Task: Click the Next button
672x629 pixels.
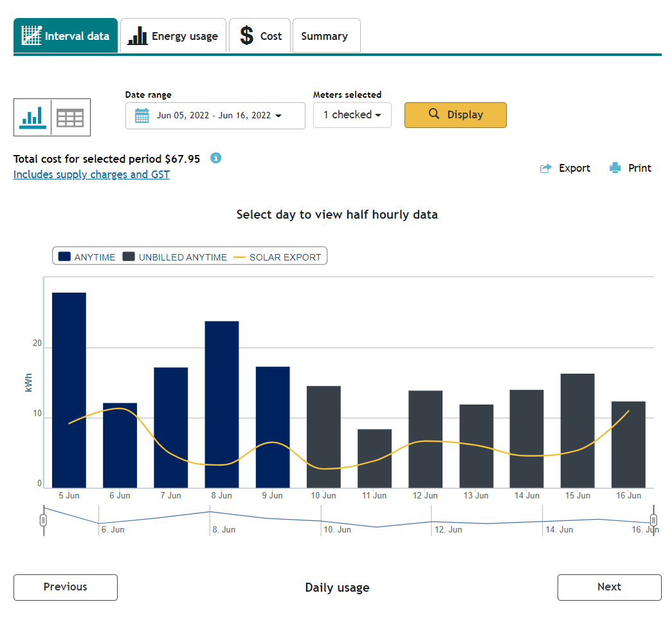Action: tap(610, 587)
